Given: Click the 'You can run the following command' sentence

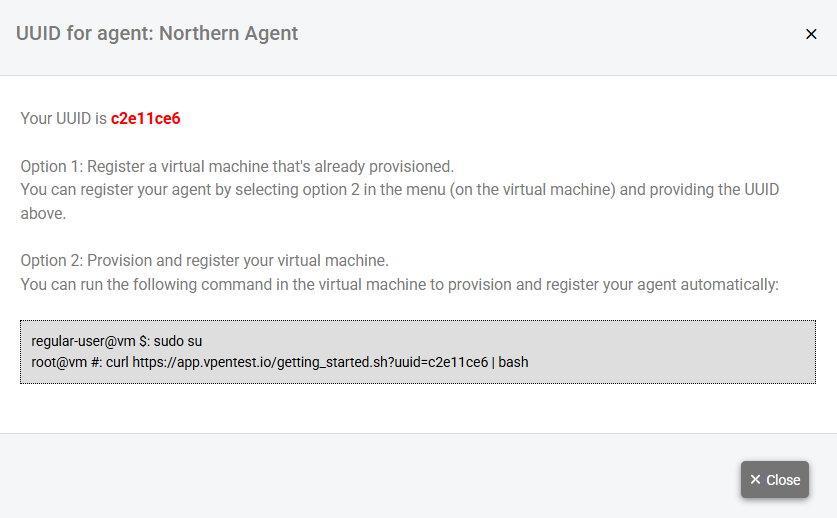Looking at the screenshot, I should pyautogui.click(x=399, y=284).
